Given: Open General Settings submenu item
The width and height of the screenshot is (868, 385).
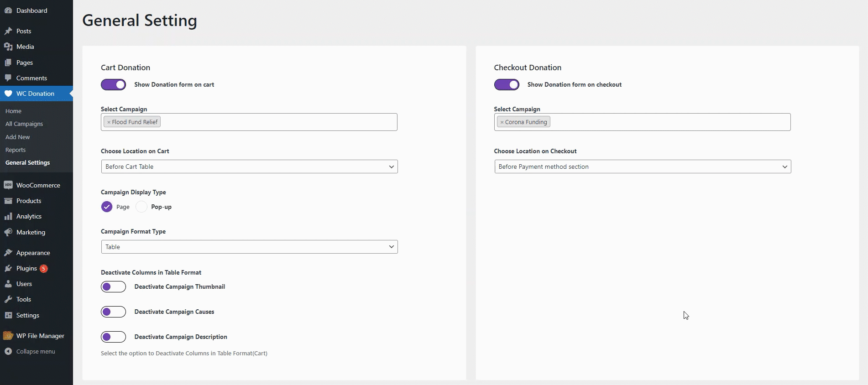Looking at the screenshot, I should [27, 162].
